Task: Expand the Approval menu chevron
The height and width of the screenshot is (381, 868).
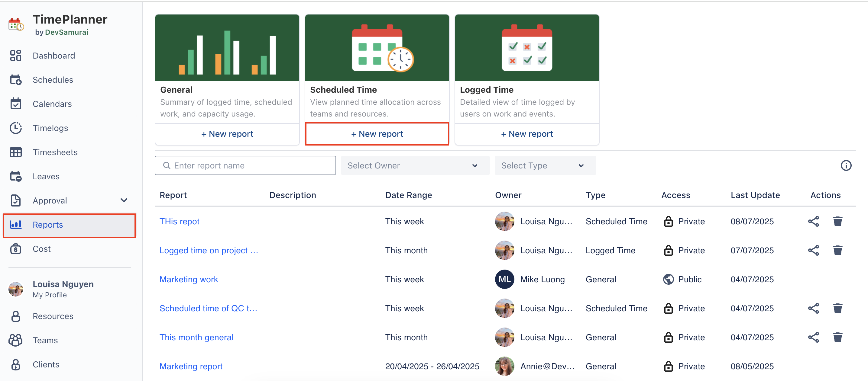Action: [x=124, y=200]
